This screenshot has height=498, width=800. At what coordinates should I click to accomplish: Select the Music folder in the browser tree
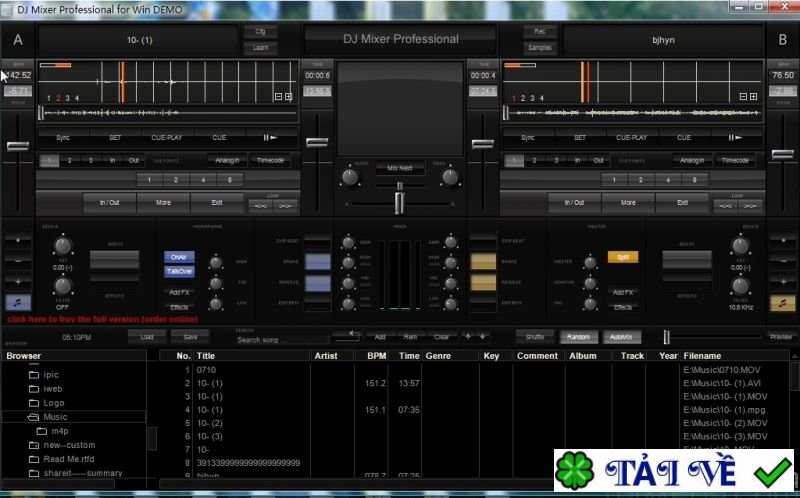[56, 417]
